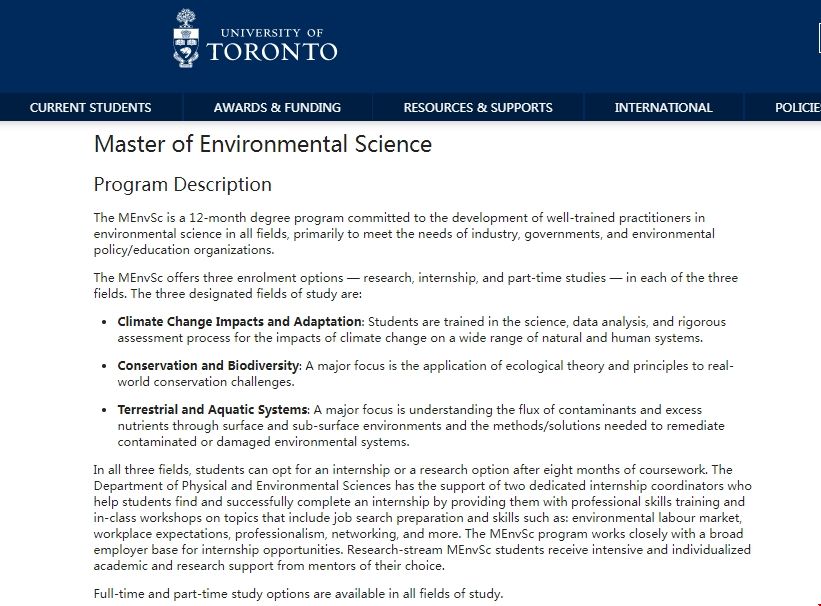Open the Current Students menu
821x606 pixels.
tap(91, 107)
